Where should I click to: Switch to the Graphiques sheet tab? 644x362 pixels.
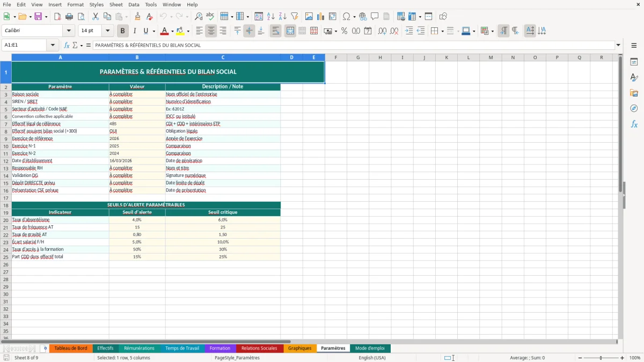(299, 348)
